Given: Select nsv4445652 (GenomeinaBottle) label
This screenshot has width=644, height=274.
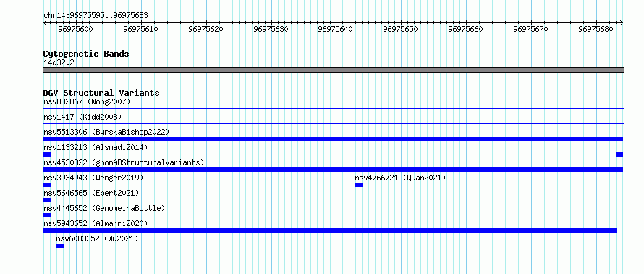Looking at the screenshot, I should tap(104, 208).
